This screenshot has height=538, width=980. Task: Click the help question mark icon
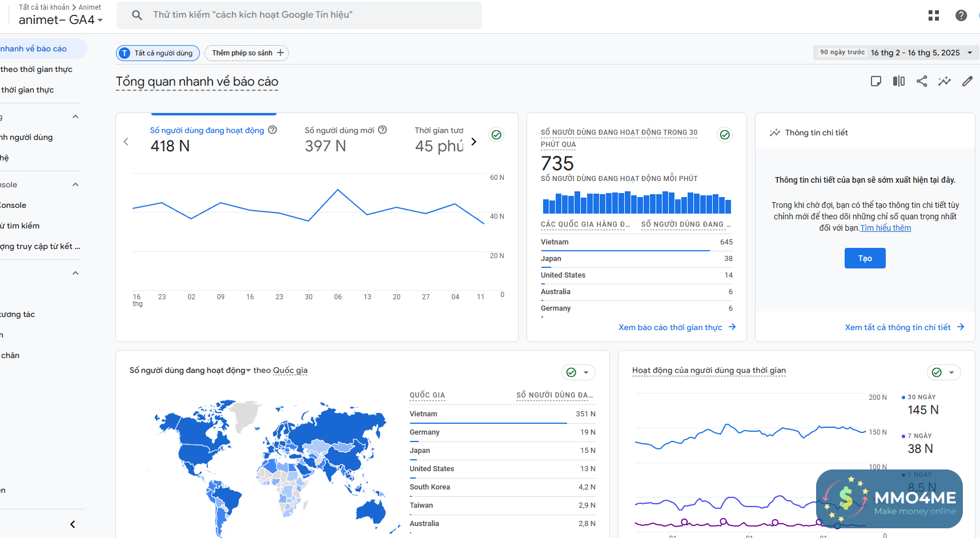[x=961, y=15]
